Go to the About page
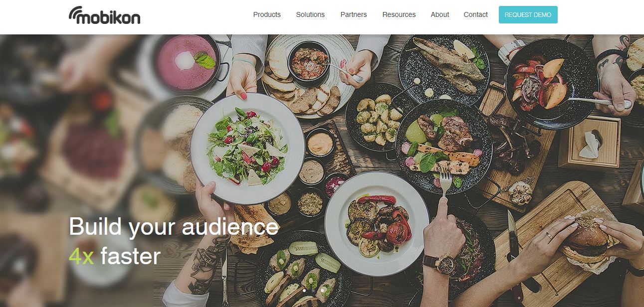Viewport: 644px width, 307px height. tap(440, 14)
